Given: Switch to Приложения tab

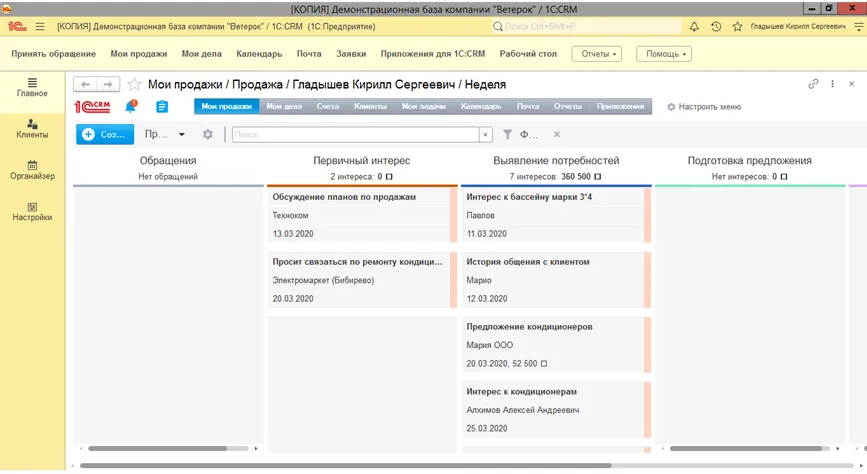Looking at the screenshot, I should click(x=620, y=106).
